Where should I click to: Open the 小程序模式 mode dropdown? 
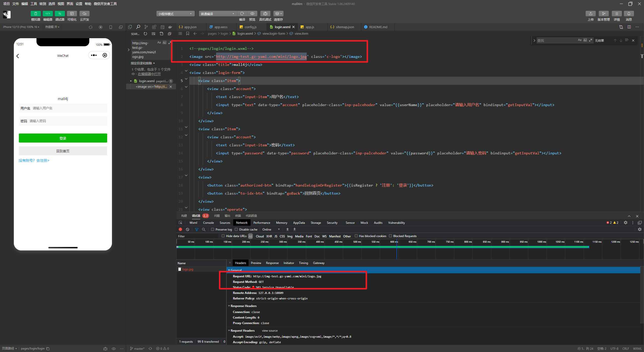coord(175,14)
